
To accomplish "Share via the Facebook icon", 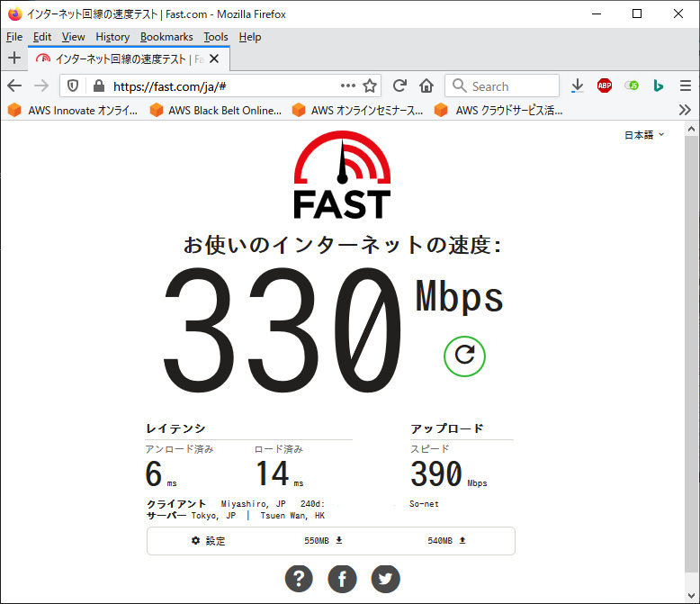I will (x=342, y=579).
